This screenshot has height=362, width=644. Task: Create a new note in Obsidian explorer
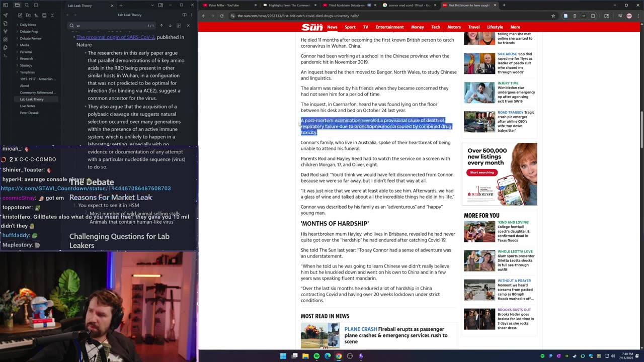coord(20,15)
